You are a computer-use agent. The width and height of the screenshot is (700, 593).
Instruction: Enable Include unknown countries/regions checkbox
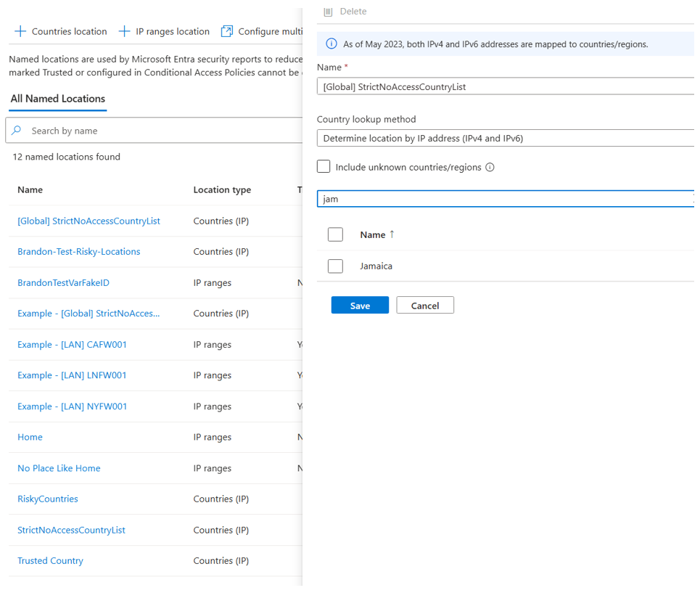pyautogui.click(x=324, y=166)
